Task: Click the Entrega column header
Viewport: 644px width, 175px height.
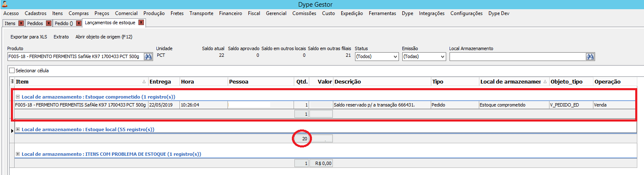Action: pyautogui.click(x=164, y=81)
